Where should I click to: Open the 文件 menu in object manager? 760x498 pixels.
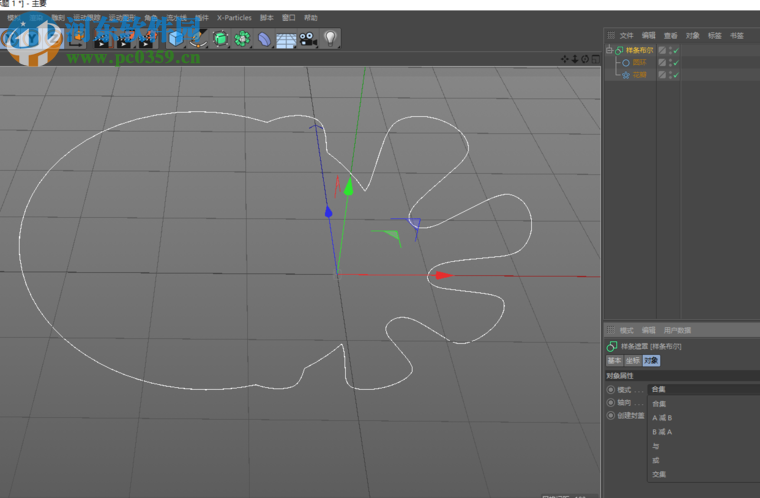pos(626,35)
